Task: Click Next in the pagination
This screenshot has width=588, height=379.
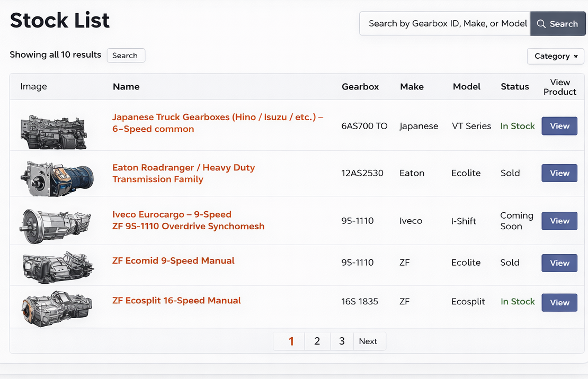Action: coord(368,341)
